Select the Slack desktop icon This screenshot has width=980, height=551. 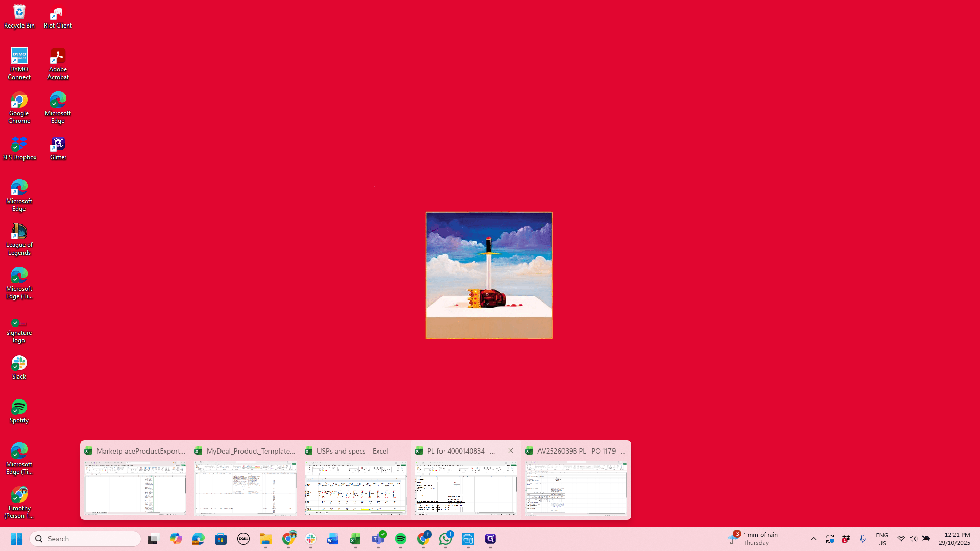coord(19,368)
